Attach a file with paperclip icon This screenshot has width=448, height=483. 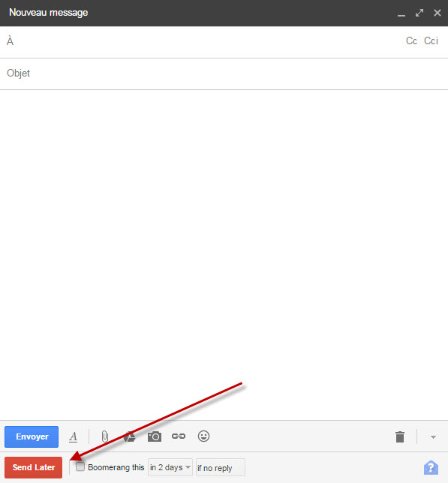(105, 436)
